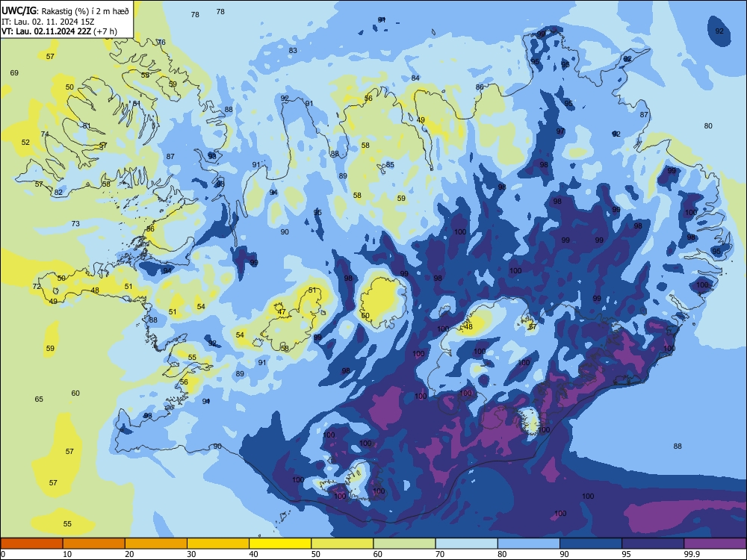Click the dark orange 0–10 legend swatch
This screenshot has height=560, width=747.
31,544
